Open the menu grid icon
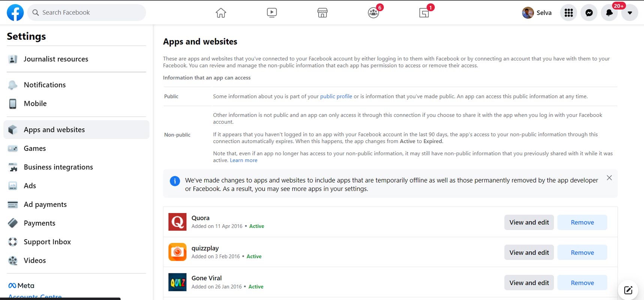The width and height of the screenshot is (644, 300). (569, 13)
